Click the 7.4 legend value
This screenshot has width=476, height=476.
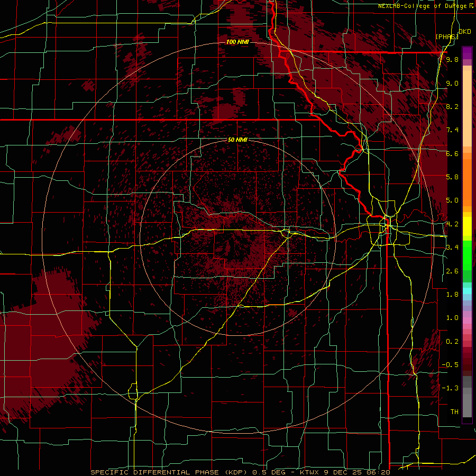pyautogui.click(x=452, y=130)
